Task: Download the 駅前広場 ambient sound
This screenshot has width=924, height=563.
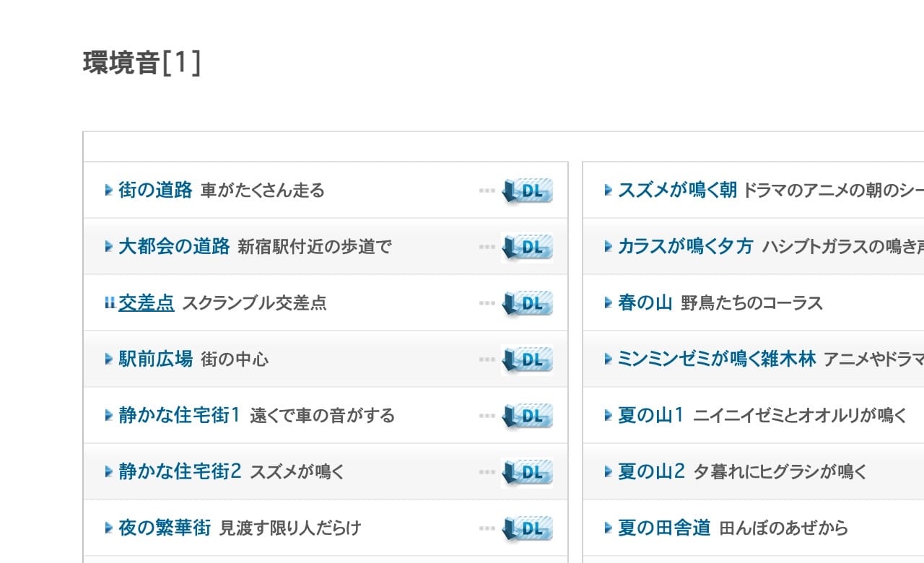Action: [527, 359]
